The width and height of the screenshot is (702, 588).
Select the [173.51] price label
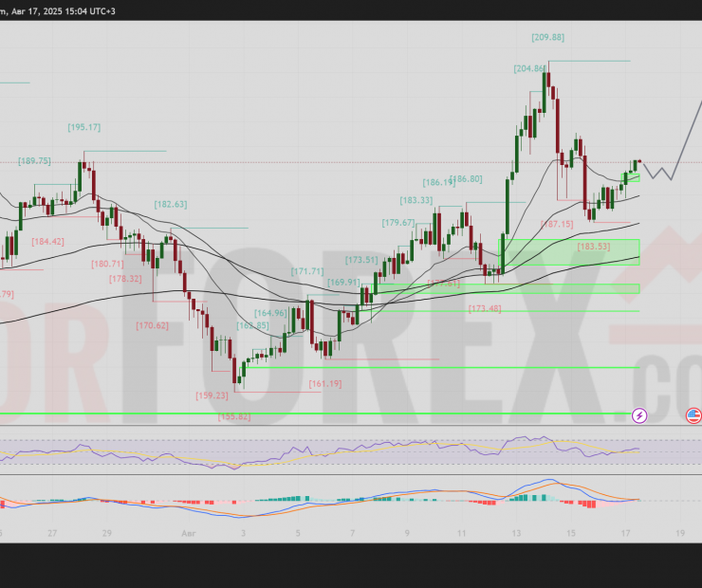point(361,260)
